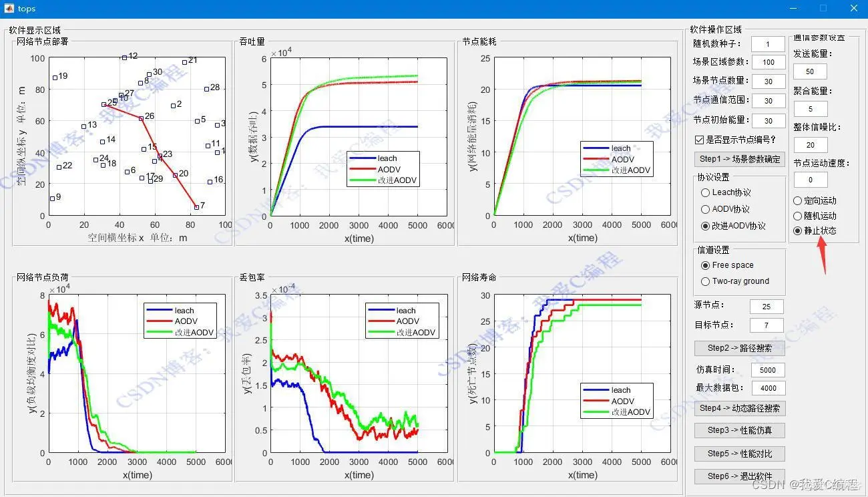Click the 整体信噪比 input field
Image resolution: width=868 pixels, height=497 pixels.
[x=811, y=145]
